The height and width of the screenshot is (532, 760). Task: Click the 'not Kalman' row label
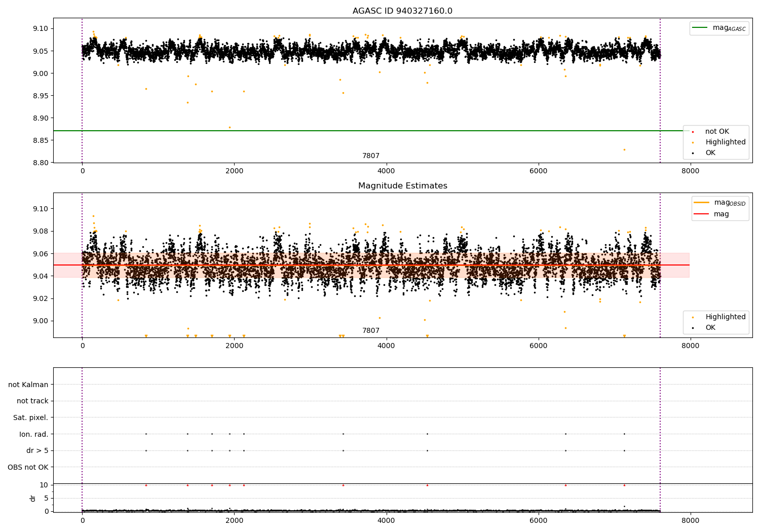(28, 385)
